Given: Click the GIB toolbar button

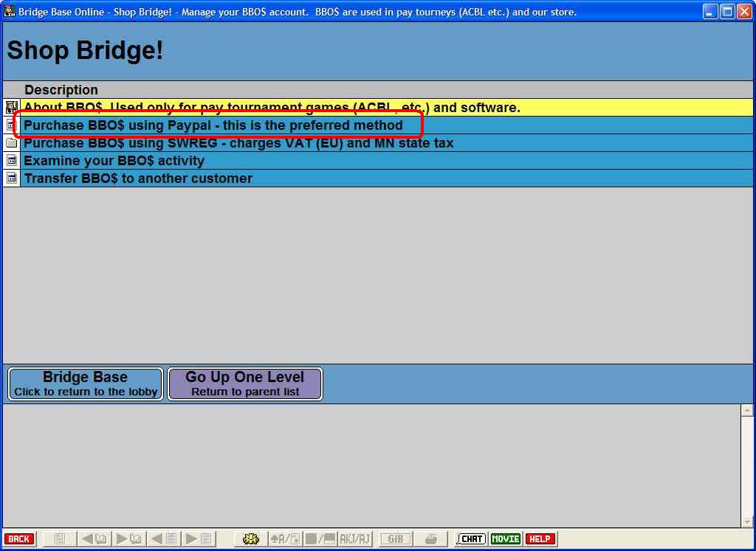Looking at the screenshot, I should [396, 538].
